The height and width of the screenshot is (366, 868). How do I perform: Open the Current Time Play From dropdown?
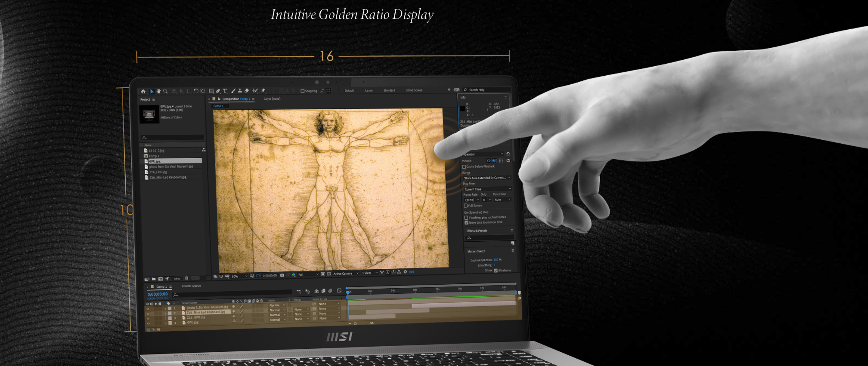(x=488, y=189)
